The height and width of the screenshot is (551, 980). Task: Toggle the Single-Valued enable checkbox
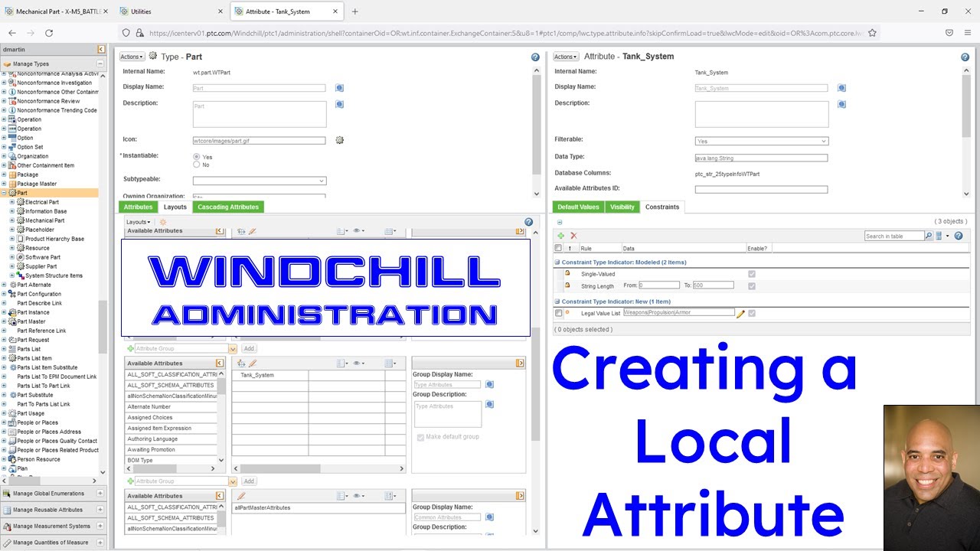(752, 274)
